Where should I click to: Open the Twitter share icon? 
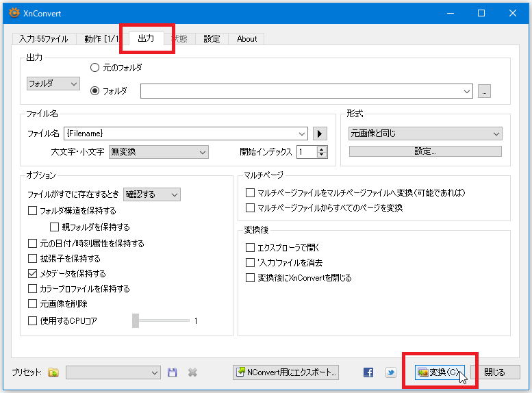click(390, 372)
